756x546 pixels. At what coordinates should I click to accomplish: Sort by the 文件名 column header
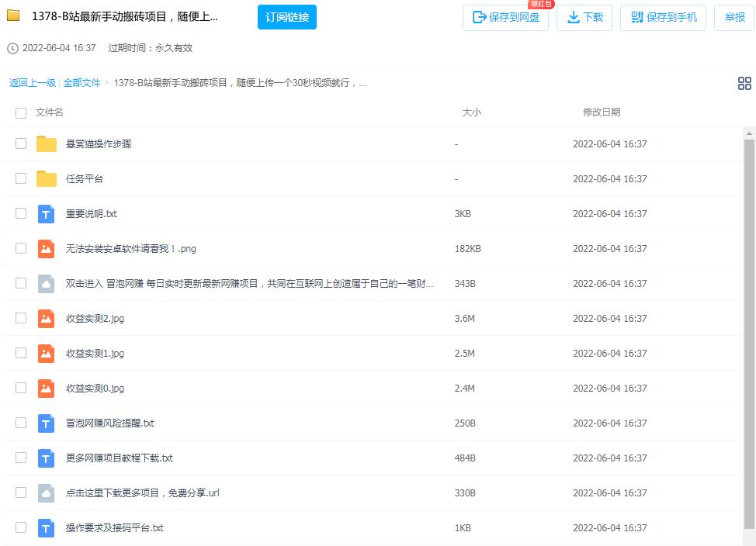tap(49, 112)
